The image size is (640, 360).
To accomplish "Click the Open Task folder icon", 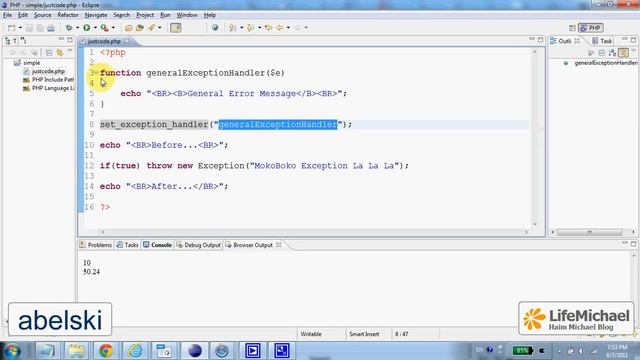I will point(140,28).
